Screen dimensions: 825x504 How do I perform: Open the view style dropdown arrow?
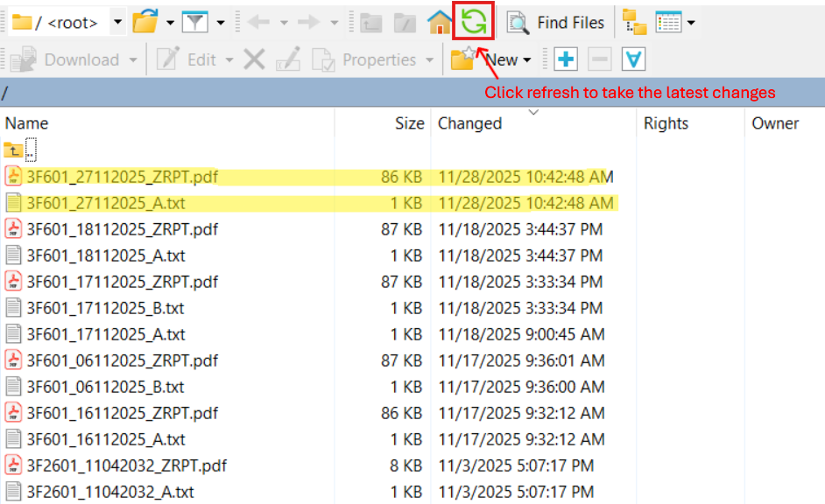691,23
